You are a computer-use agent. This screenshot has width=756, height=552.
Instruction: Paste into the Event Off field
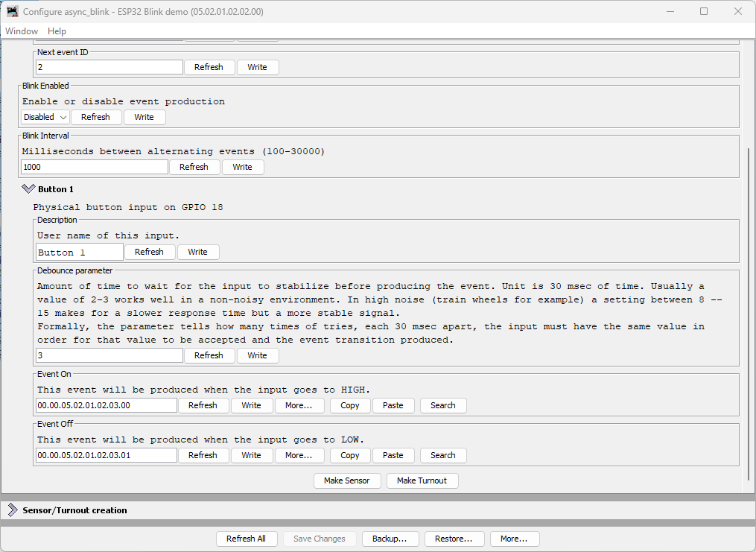pyautogui.click(x=393, y=455)
